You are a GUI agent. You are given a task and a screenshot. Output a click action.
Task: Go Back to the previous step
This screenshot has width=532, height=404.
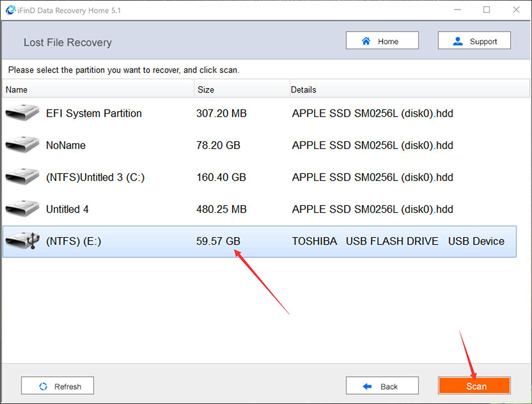pos(382,385)
